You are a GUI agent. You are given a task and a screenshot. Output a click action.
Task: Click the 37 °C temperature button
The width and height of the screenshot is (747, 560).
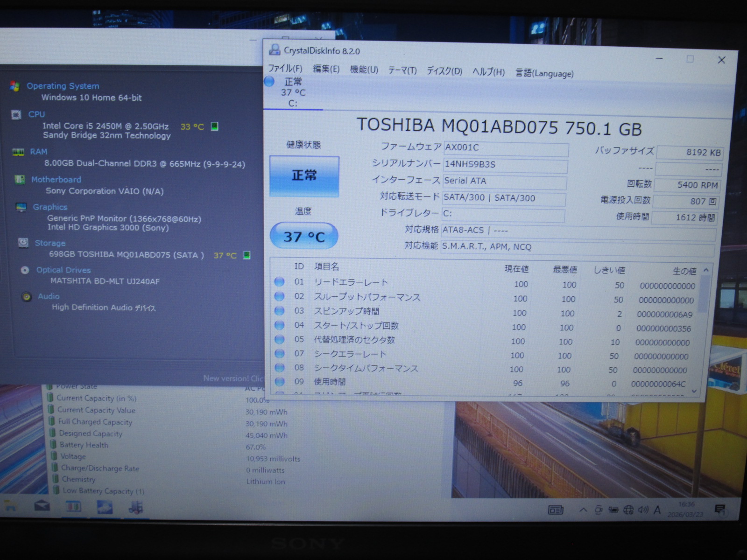click(x=304, y=236)
